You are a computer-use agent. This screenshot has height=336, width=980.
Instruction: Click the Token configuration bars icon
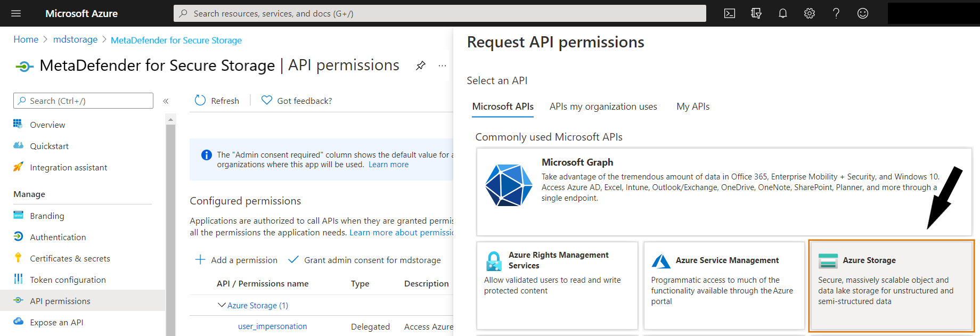coord(18,279)
